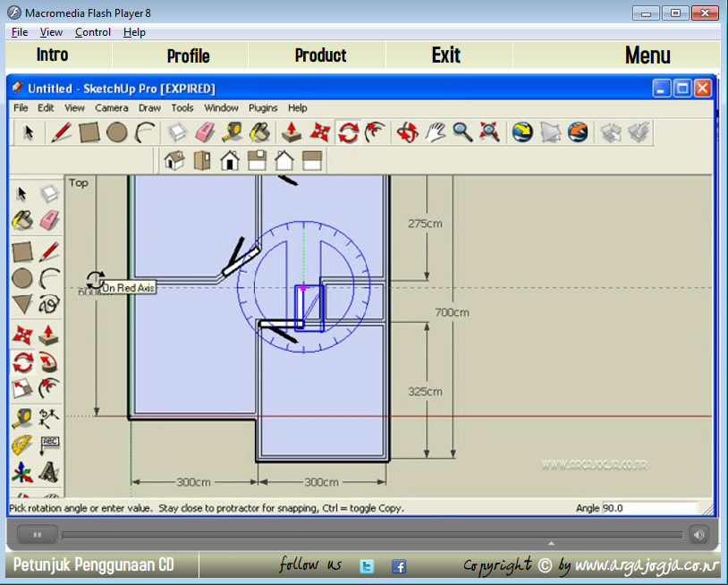The width and height of the screenshot is (728, 585).
Task: Open the Product section
Action: pyautogui.click(x=320, y=55)
